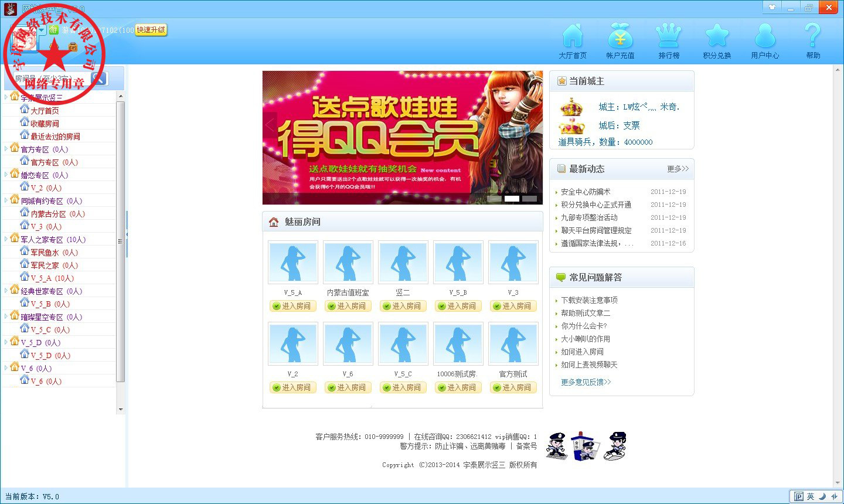Collapse the 同城有约专区 category arrow

tap(6, 200)
